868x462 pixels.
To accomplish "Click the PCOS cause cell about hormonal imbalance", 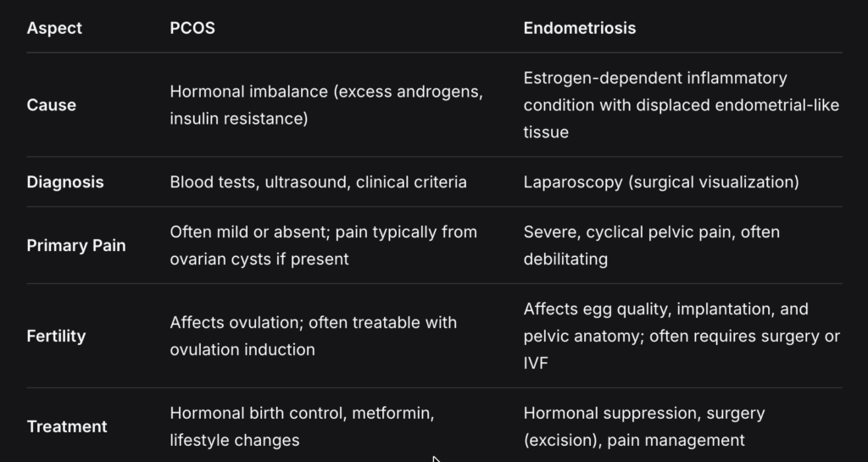I will tap(326, 105).
